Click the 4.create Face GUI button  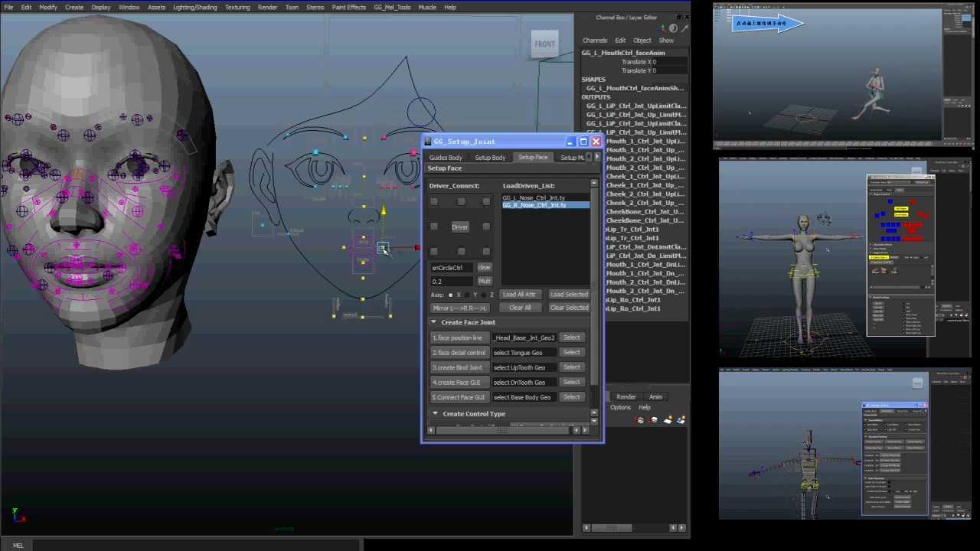point(459,382)
